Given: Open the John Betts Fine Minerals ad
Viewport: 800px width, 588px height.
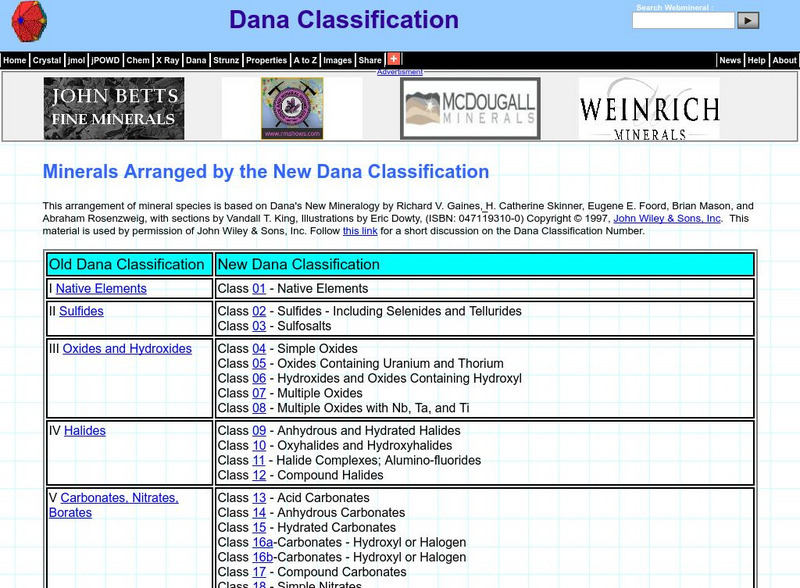Looking at the screenshot, I should tap(114, 108).
